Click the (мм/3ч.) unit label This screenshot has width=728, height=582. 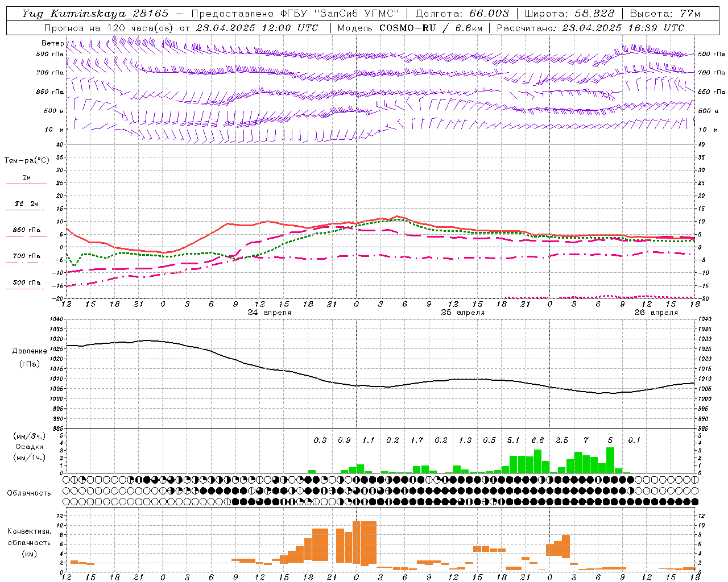(30, 436)
